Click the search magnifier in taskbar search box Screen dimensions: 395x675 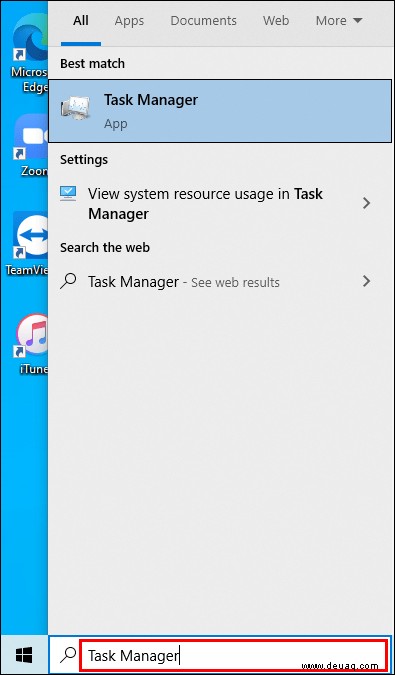(68, 656)
